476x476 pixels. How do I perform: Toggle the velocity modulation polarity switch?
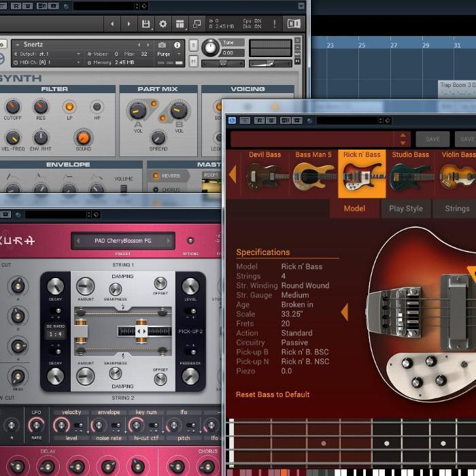pos(78,426)
